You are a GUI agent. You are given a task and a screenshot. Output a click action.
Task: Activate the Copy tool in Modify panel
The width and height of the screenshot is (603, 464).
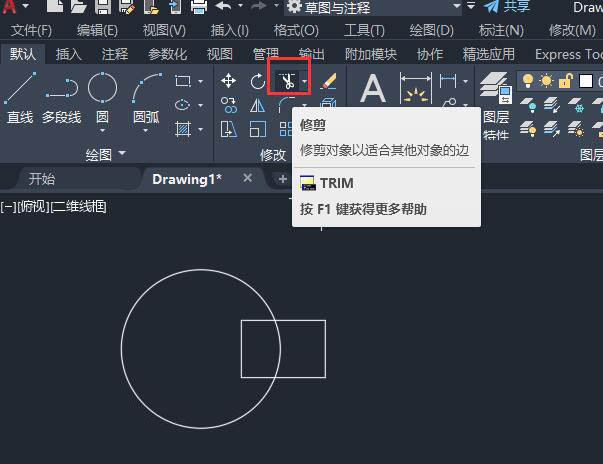[228, 105]
